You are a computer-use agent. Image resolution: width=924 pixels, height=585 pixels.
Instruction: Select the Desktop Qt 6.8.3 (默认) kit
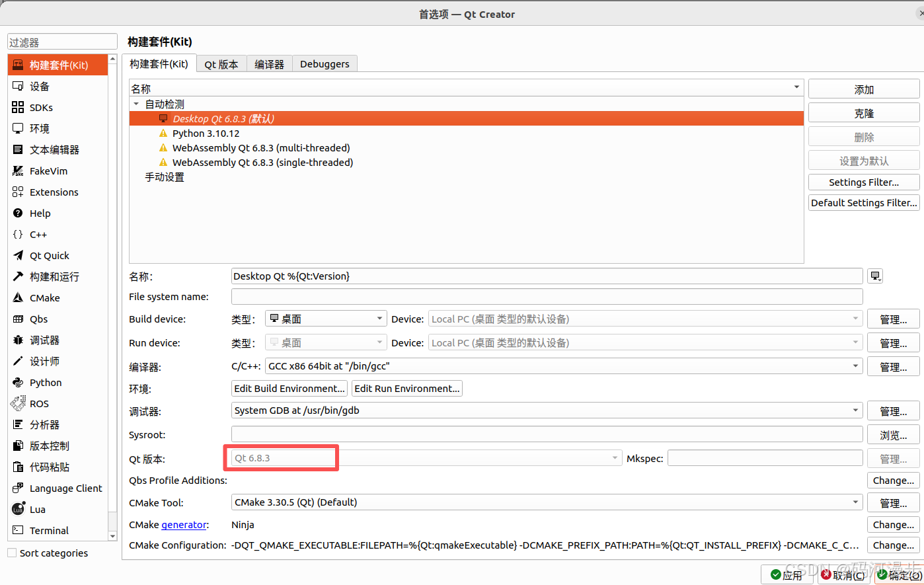(467, 119)
